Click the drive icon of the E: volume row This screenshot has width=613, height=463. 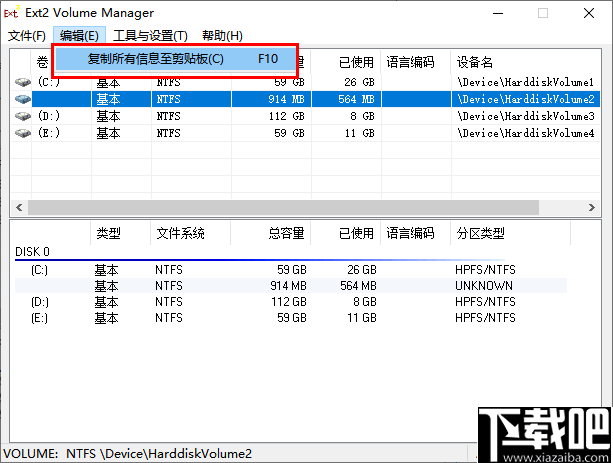[x=23, y=133]
